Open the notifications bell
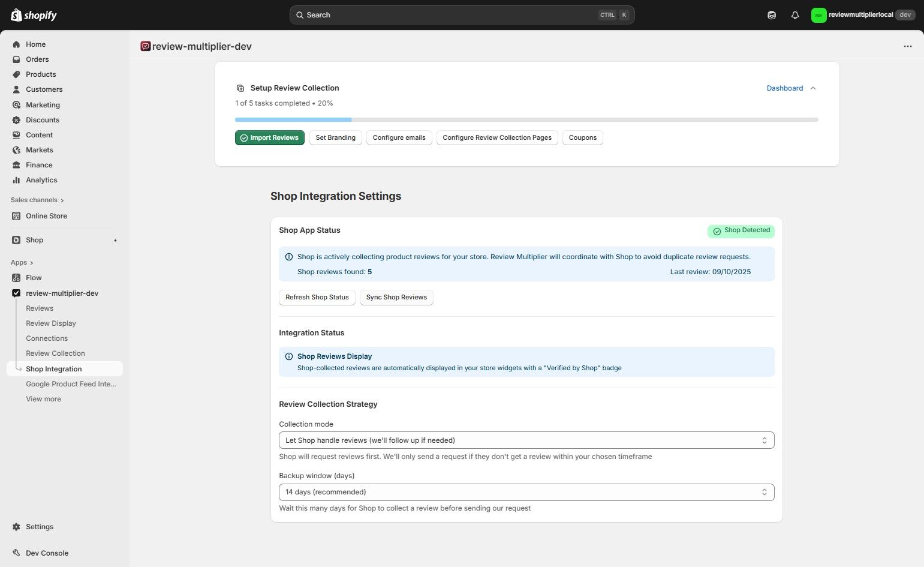This screenshot has height=567, width=924. tap(795, 14)
